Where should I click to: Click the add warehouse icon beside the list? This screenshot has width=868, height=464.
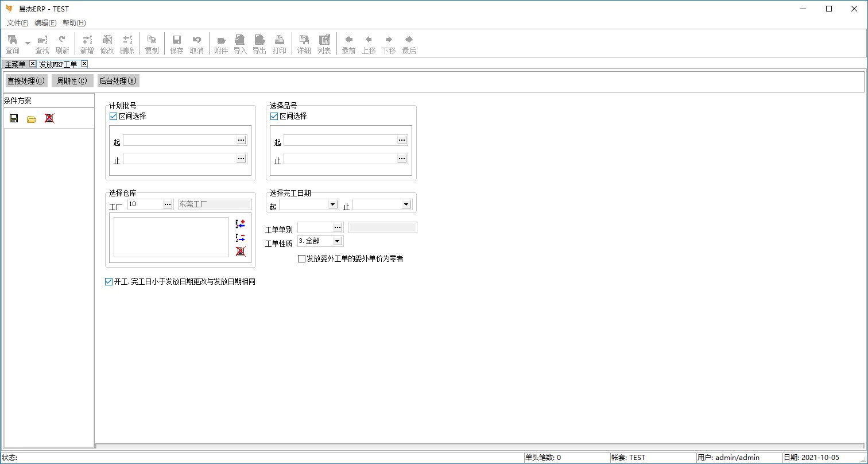241,224
